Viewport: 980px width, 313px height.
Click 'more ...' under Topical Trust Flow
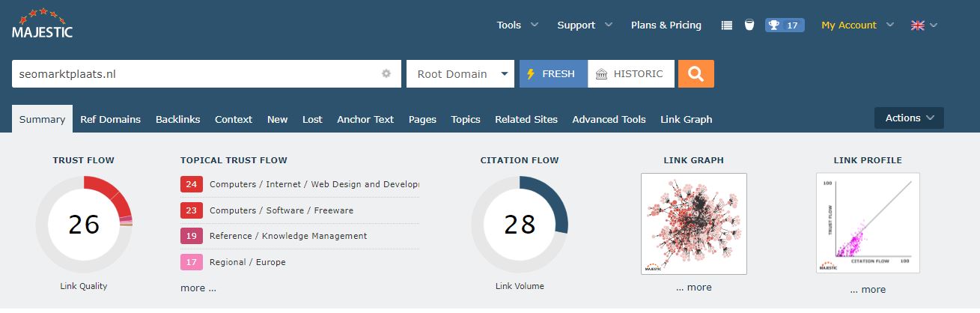[198, 288]
